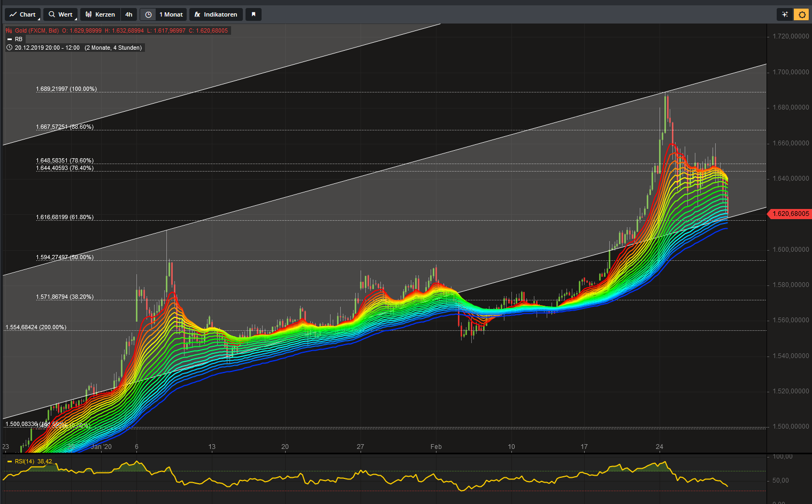This screenshot has width=812, height=504.
Task: Click the bookmark flag toolbar icon
Action: click(254, 14)
